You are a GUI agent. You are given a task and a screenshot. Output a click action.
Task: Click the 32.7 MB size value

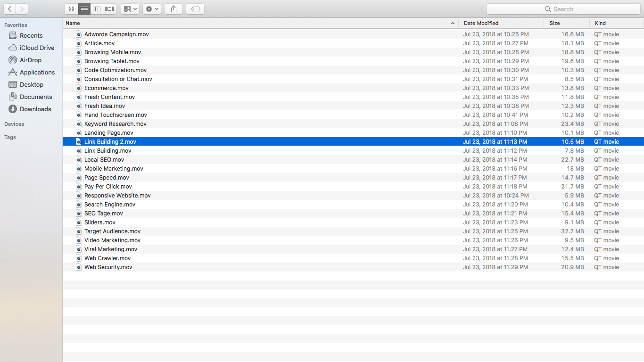tap(573, 231)
